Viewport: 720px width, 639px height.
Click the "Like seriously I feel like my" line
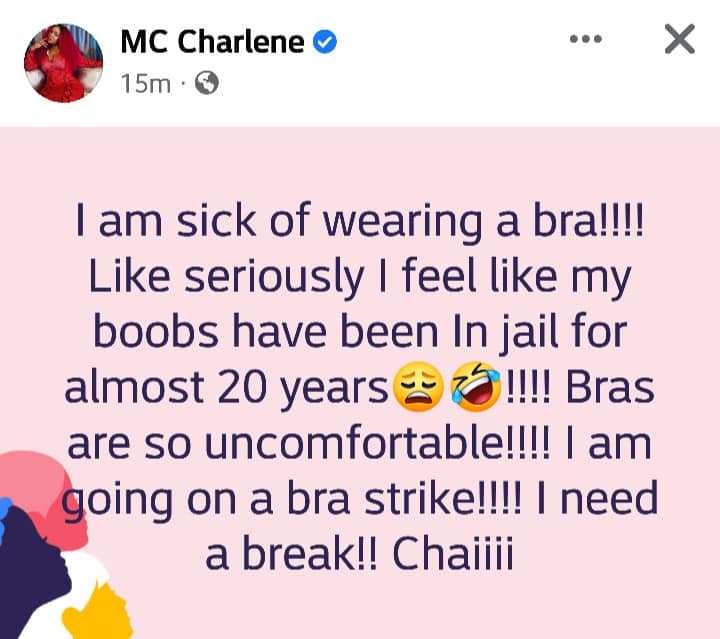click(360, 277)
